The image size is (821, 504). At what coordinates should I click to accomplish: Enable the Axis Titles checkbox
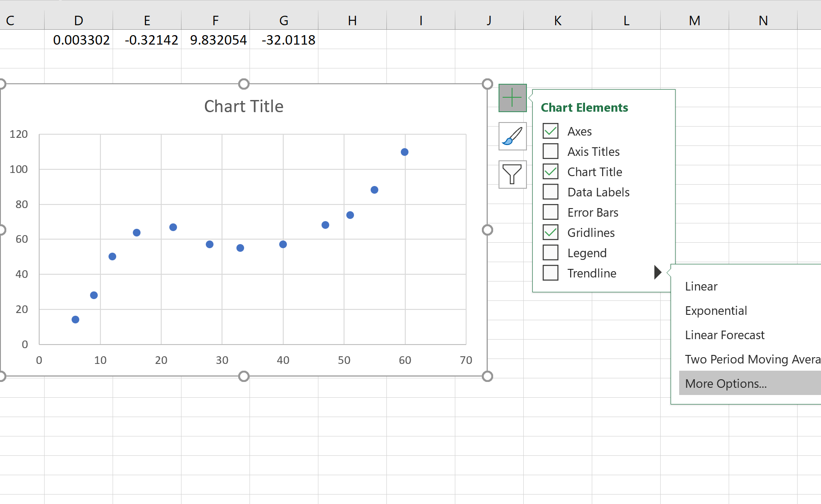[550, 151]
